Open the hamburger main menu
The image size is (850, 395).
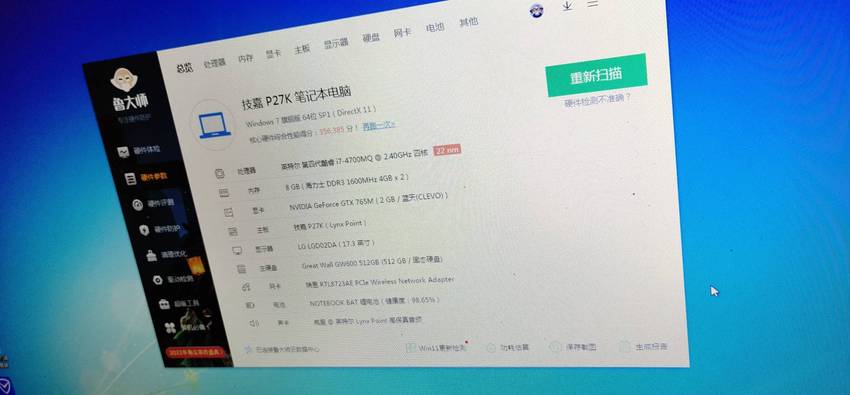593,4
